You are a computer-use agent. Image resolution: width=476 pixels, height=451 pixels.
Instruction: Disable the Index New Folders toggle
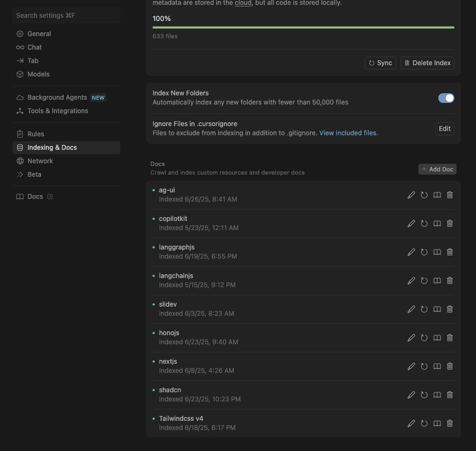[446, 98]
